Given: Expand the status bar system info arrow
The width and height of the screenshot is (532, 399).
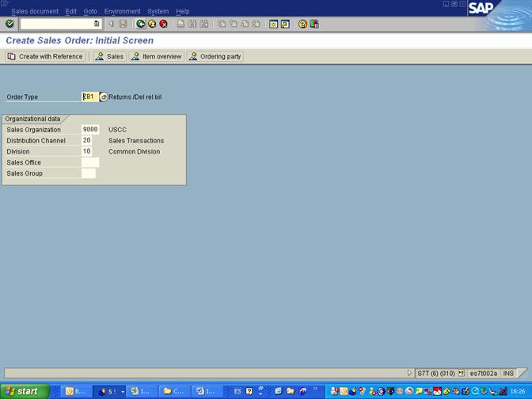Looking at the screenshot, I should 409,372.
